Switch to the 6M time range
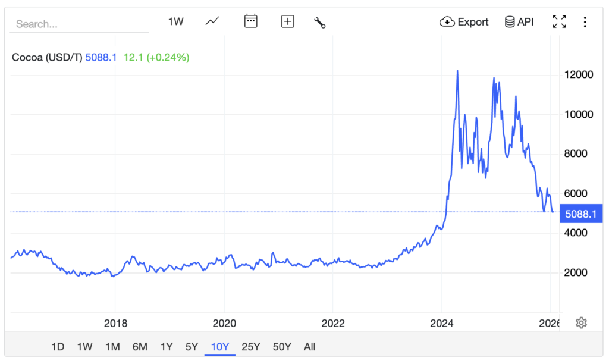This screenshot has height=364, width=609. point(140,347)
